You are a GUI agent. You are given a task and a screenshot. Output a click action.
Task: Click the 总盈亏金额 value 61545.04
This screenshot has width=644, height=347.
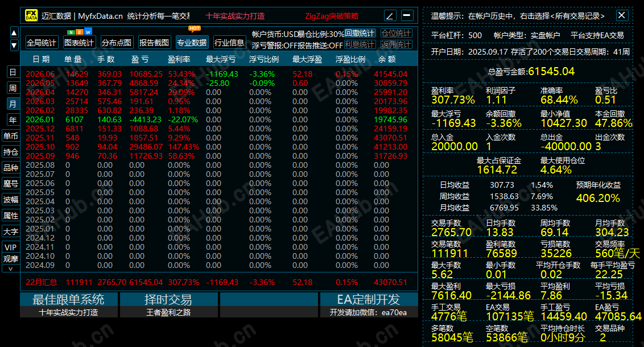click(552, 72)
